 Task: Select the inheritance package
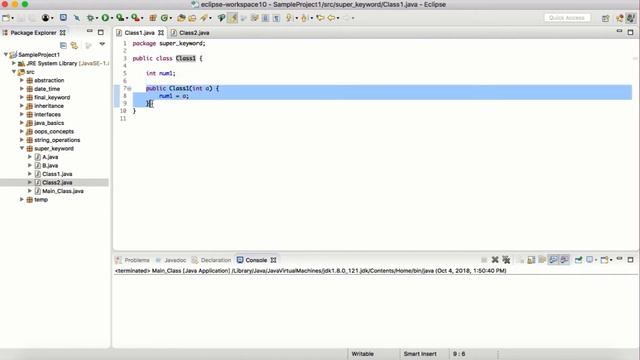tap(45, 106)
